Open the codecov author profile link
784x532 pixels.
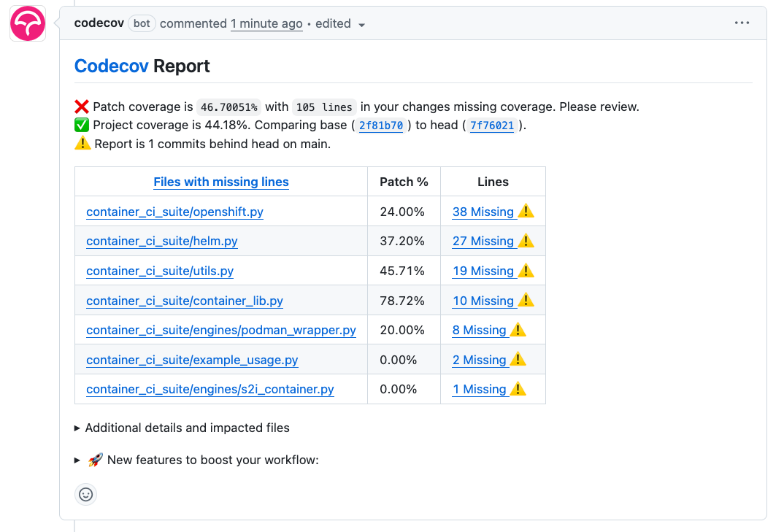(x=99, y=23)
